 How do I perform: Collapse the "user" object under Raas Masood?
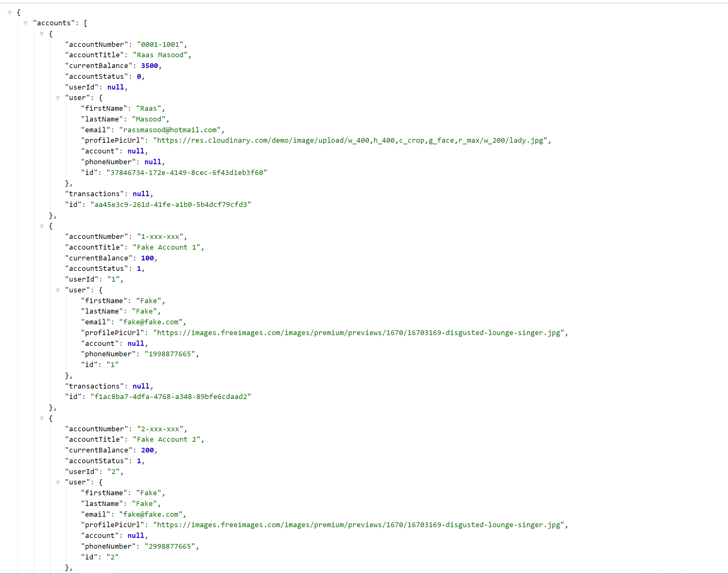(58, 98)
